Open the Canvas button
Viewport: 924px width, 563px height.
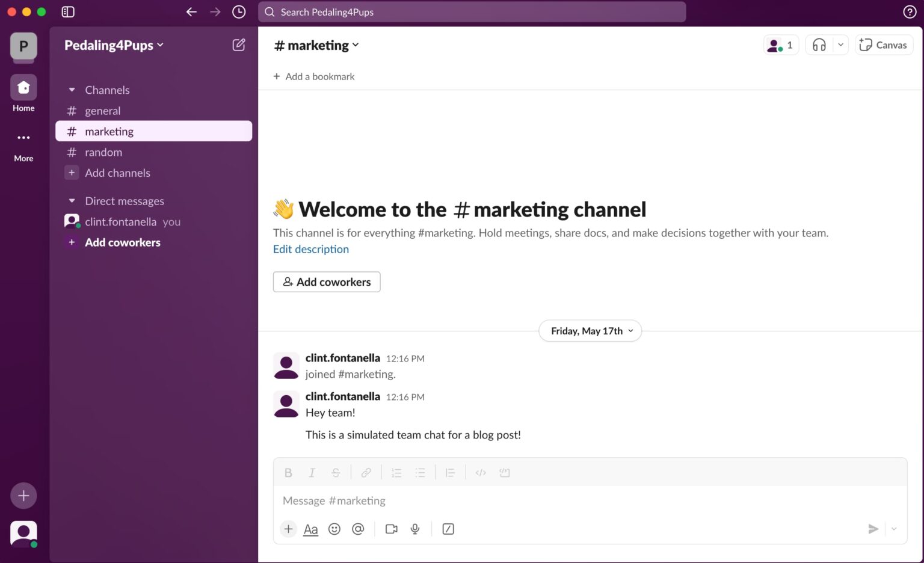(884, 45)
